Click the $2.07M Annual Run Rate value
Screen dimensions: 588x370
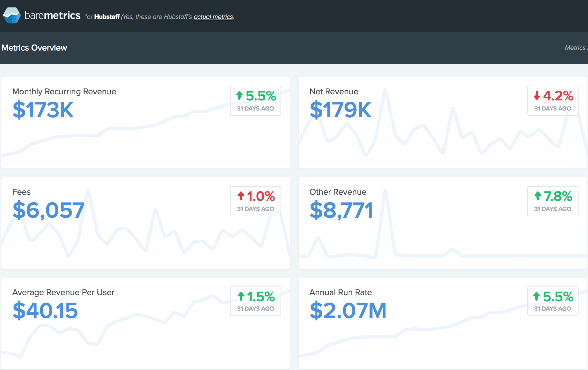[x=348, y=311]
